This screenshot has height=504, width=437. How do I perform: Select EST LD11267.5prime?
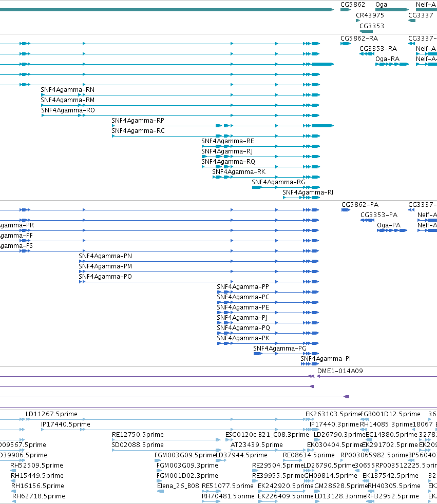[x=51, y=414]
